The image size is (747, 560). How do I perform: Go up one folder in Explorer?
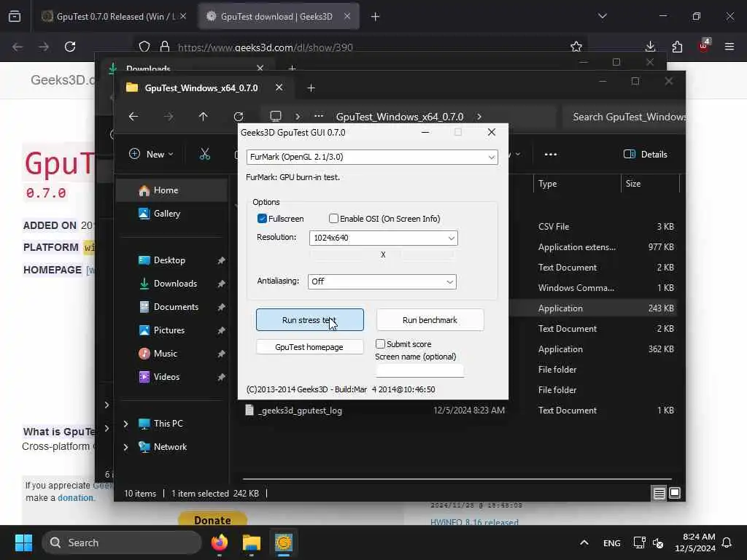tap(204, 117)
